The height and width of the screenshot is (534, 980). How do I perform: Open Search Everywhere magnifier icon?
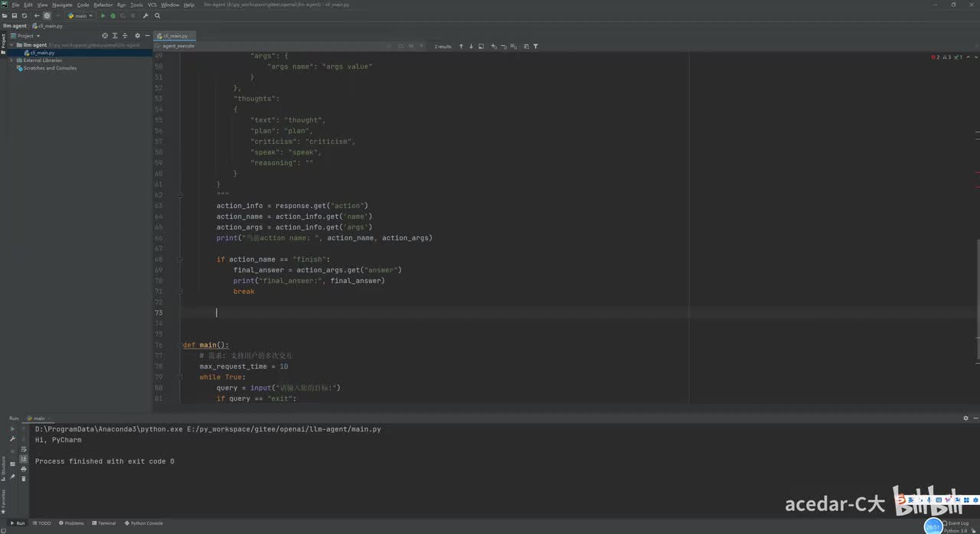158,15
